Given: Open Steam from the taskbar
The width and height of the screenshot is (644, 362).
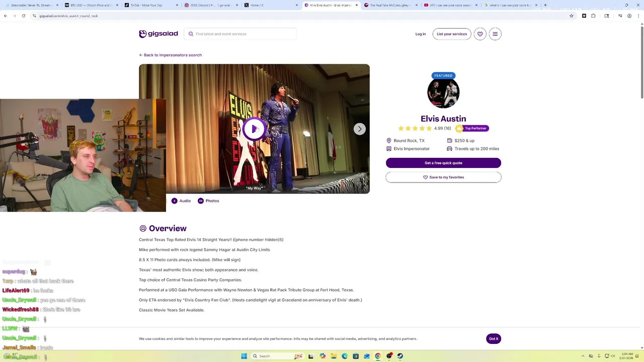Looking at the screenshot, I should [x=400, y=356].
